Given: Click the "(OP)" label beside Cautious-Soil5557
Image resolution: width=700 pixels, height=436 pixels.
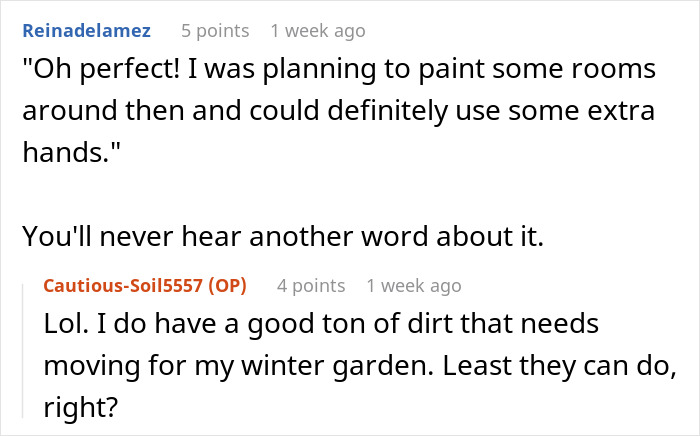Looking at the screenshot, I should tap(228, 286).
